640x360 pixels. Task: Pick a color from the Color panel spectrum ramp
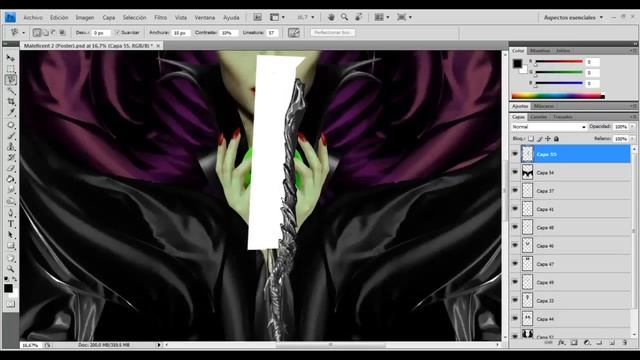(x=558, y=96)
